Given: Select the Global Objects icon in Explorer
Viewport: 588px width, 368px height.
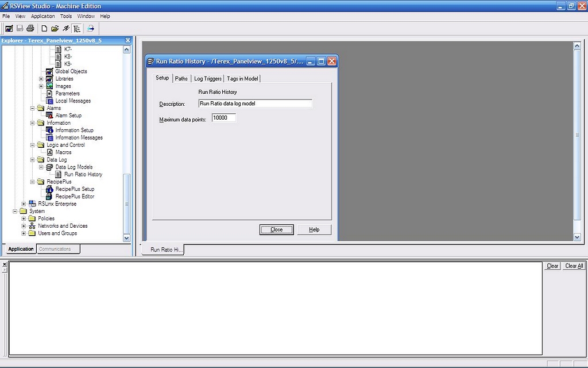Looking at the screenshot, I should [x=49, y=71].
